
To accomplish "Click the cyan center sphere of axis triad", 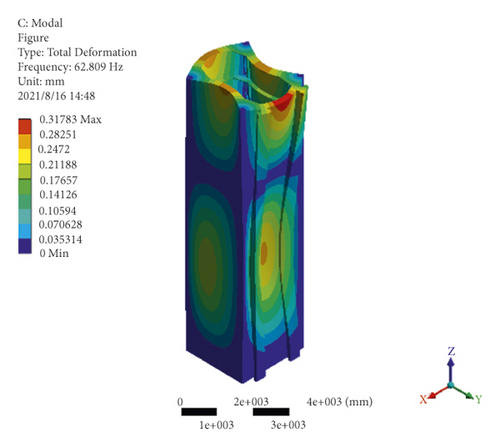I will [x=451, y=385].
